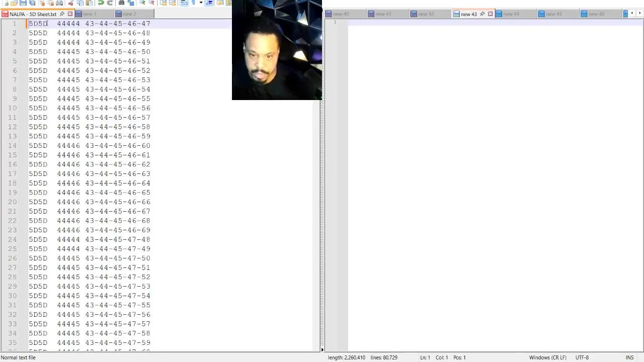Viewport: 644px width, 362px height.
Task: Click the text 43-44-45-46-69 on line 23
Action: (118, 230)
